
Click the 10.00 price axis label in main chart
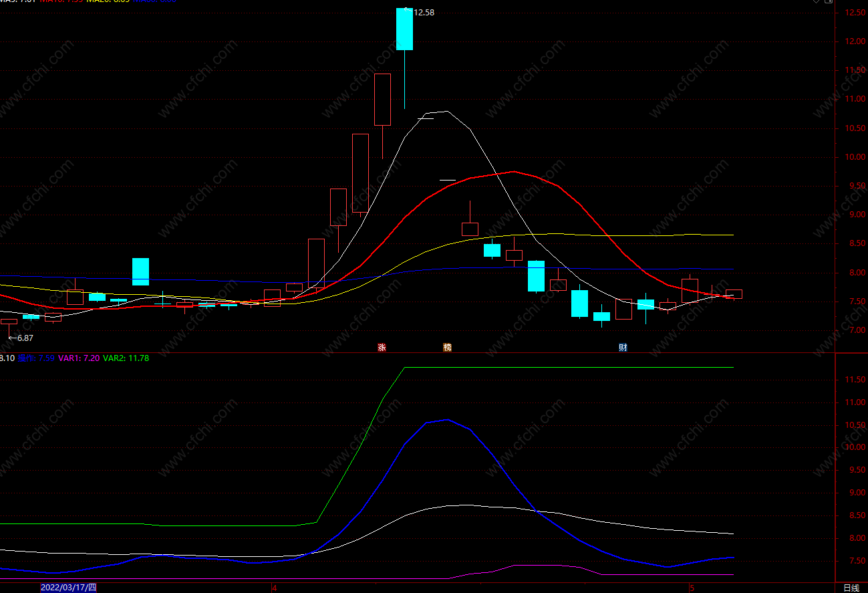(855, 157)
